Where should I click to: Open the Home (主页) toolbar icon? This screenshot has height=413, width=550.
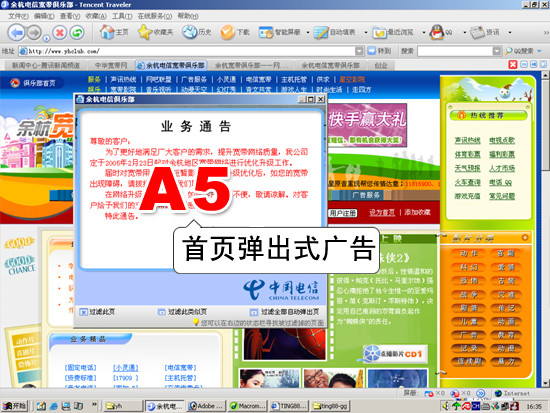point(113,32)
